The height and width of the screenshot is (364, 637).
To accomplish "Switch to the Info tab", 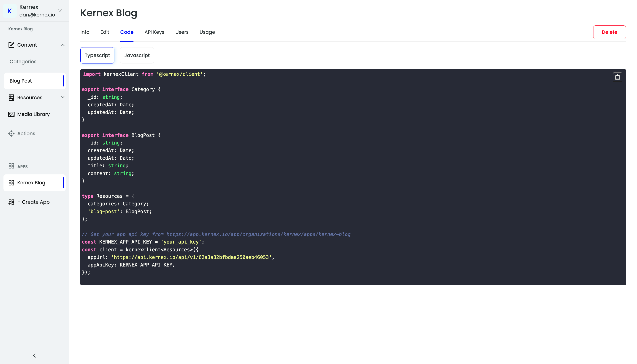I will [x=85, y=32].
